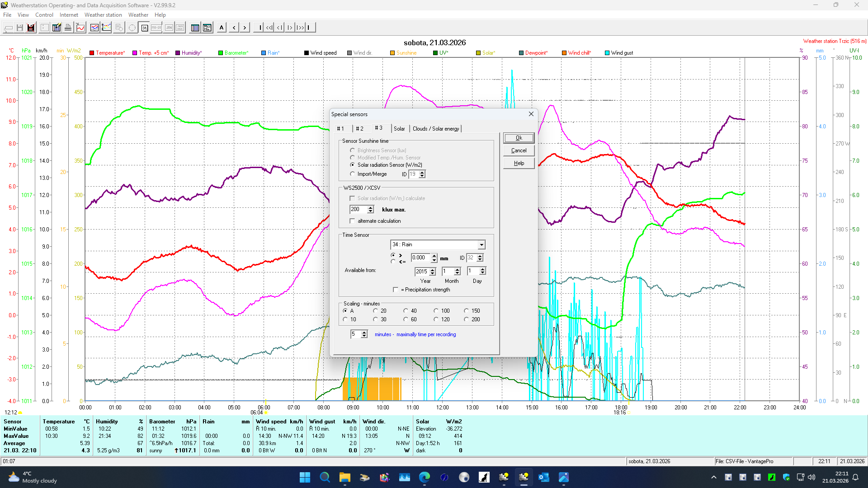Switch to the Clouds / Solar energy tab

[435, 128]
